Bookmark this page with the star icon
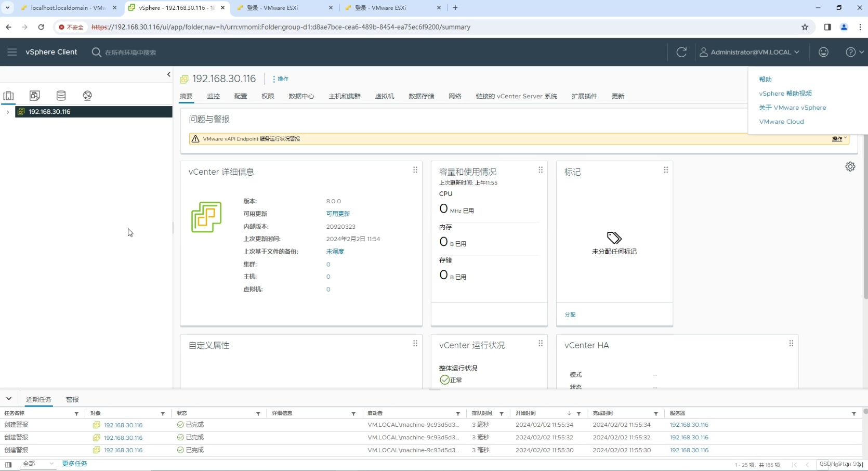Screen dimensions: 868x471 pos(805,27)
